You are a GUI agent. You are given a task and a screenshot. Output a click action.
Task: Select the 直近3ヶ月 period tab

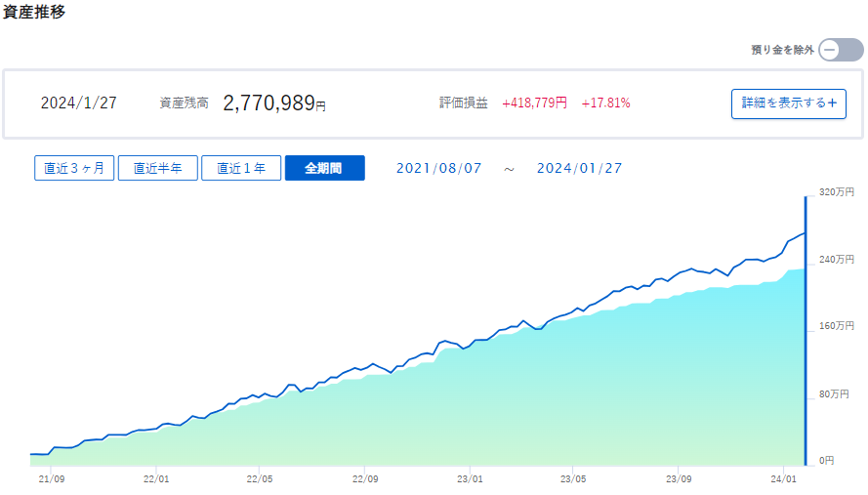pyautogui.click(x=74, y=168)
